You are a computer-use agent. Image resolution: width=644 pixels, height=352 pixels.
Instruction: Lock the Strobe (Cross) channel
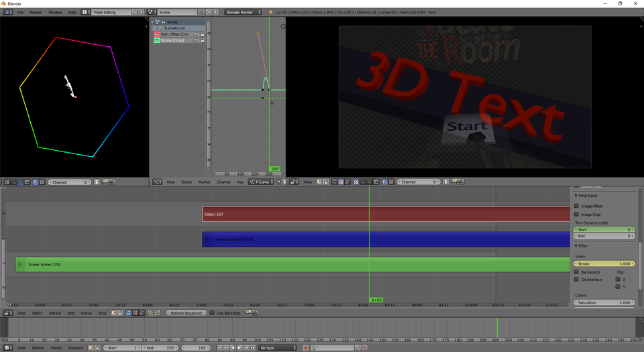[202, 40]
